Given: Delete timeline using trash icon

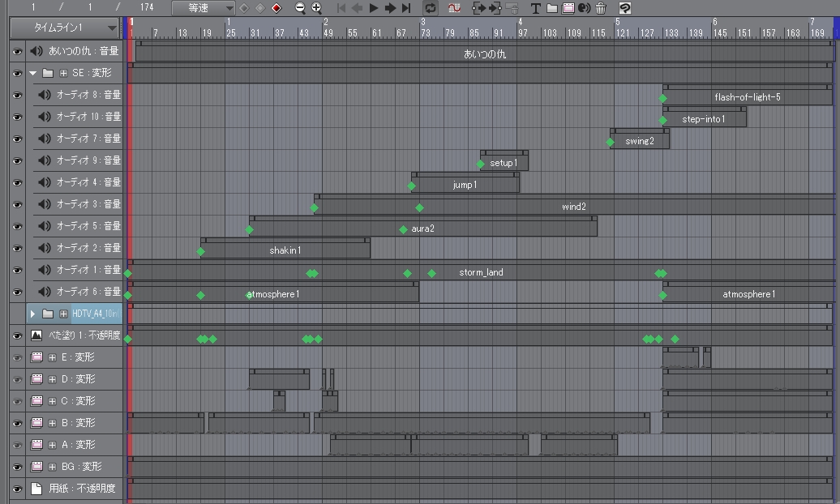Looking at the screenshot, I should point(601,8).
